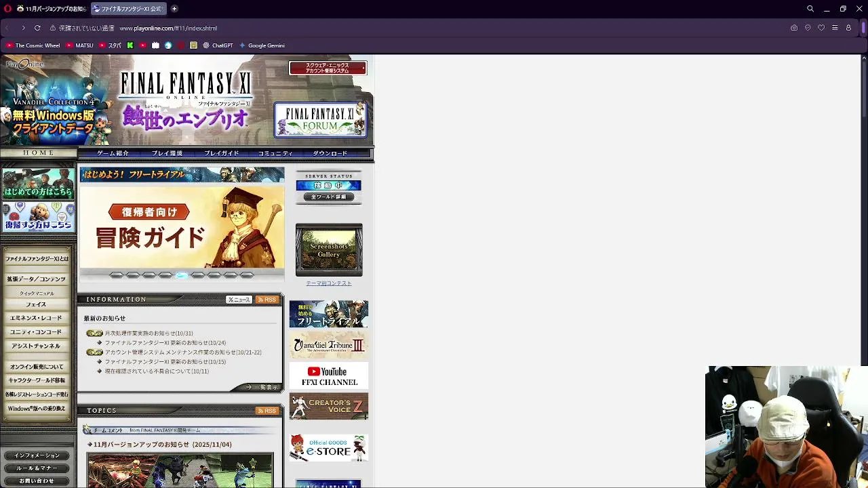Open the Google Gemini bookmark

(x=262, y=45)
